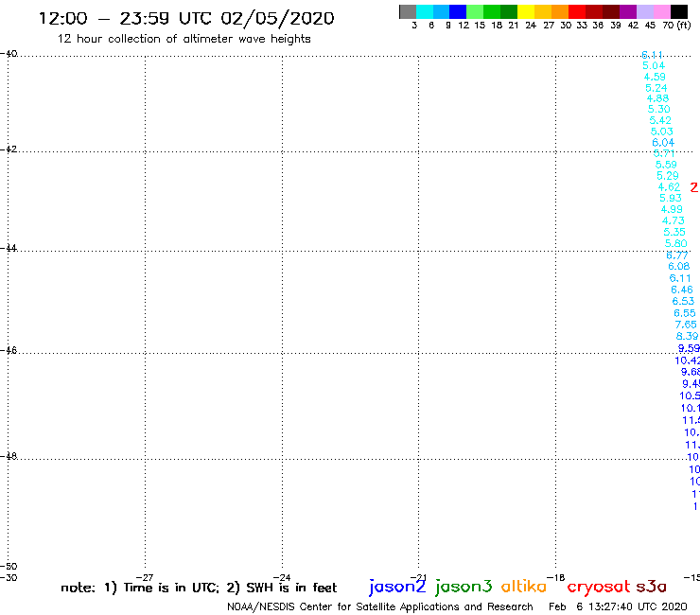The image size is (700, 615).
Task: Click the pure blue swatch in the scale
Action: [x=459, y=11]
